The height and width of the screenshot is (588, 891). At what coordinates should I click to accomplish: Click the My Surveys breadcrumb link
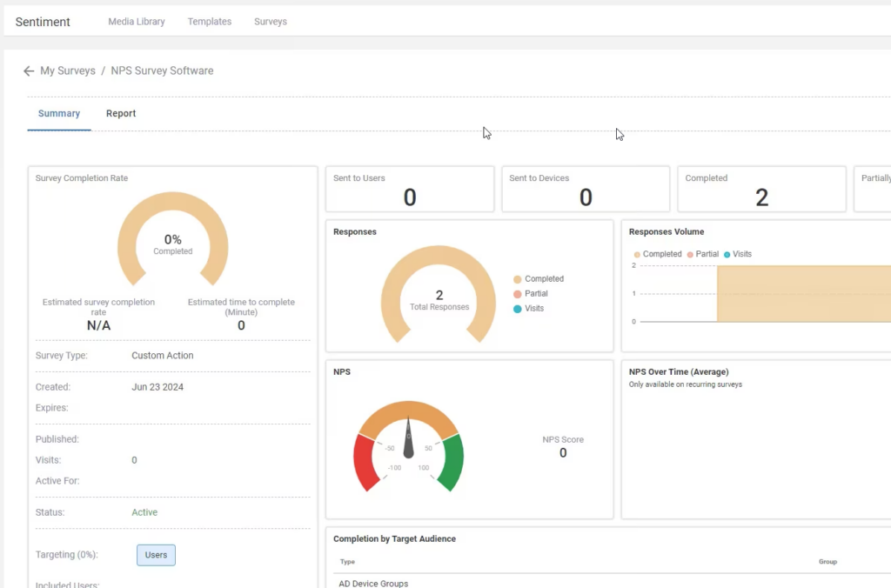pyautogui.click(x=68, y=71)
